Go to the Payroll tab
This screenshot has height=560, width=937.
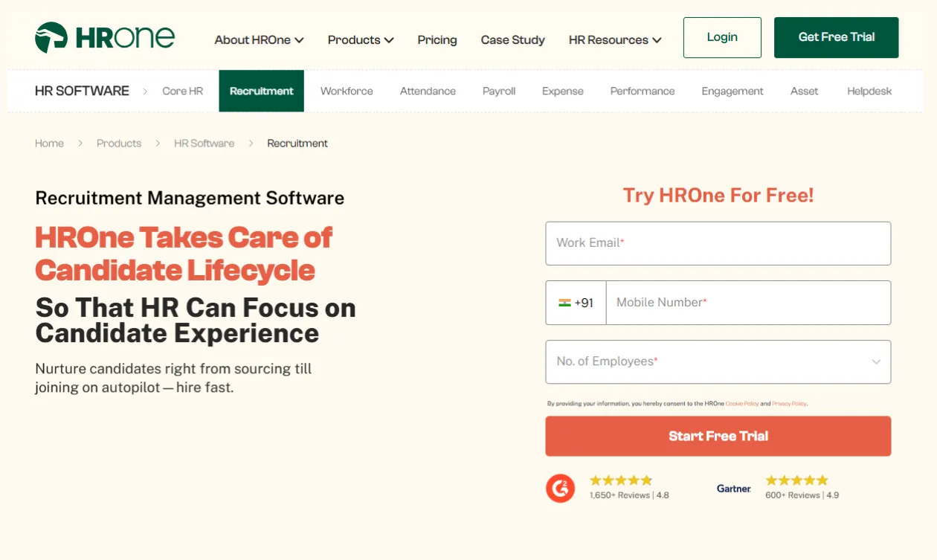(x=499, y=91)
